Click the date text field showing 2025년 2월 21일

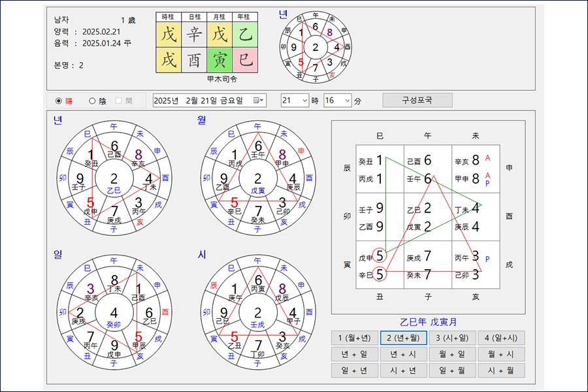[203, 101]
